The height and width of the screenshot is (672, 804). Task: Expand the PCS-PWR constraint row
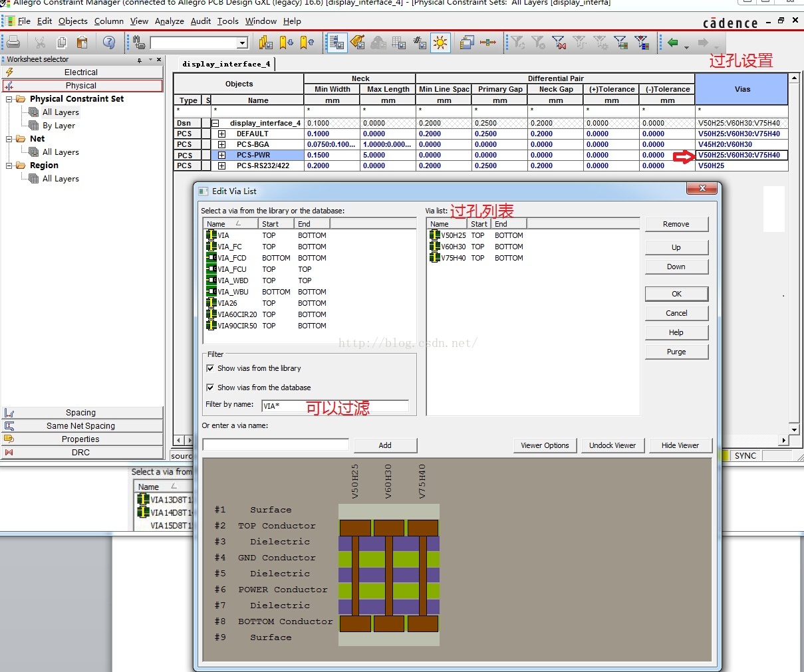tap(221, 155)
